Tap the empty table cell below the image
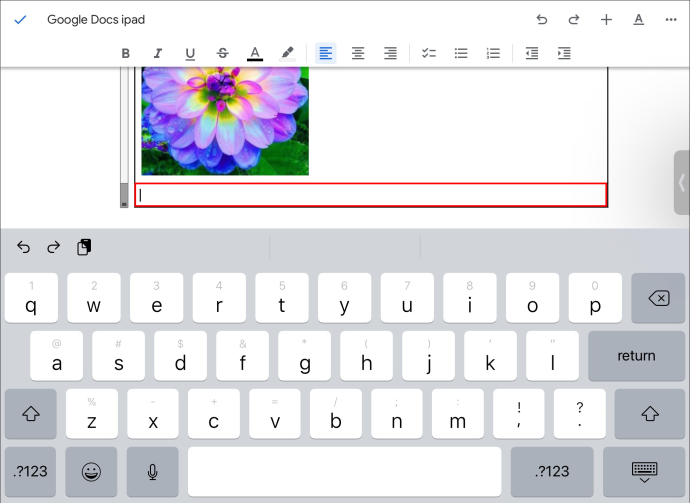This screenshot has height=503, width=690. 371,195
